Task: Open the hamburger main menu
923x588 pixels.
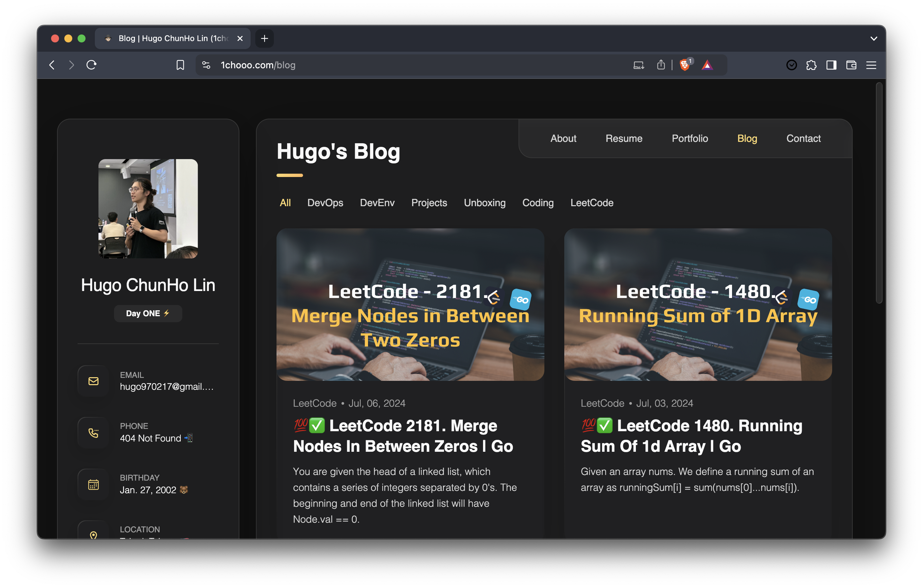Action: tap(871, 65)
